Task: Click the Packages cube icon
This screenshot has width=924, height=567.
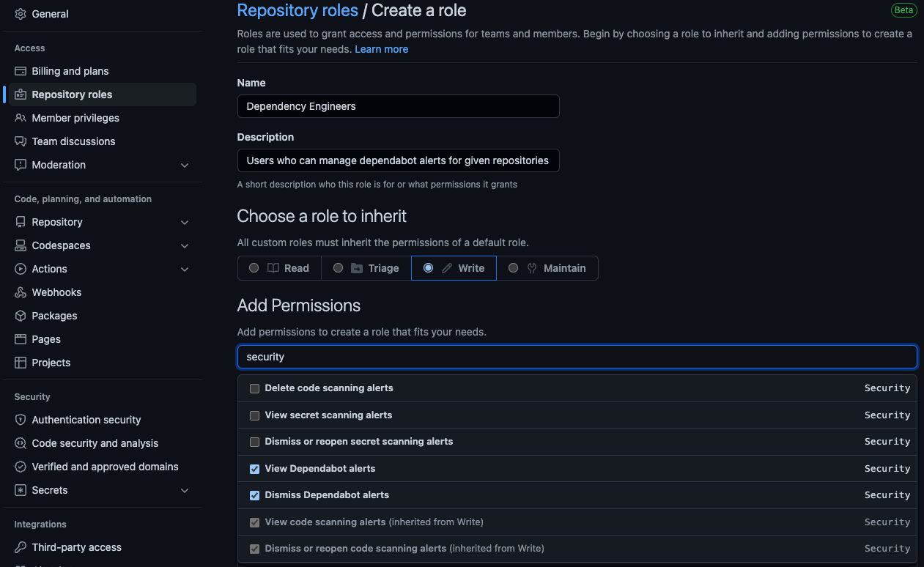Action: 21,316
